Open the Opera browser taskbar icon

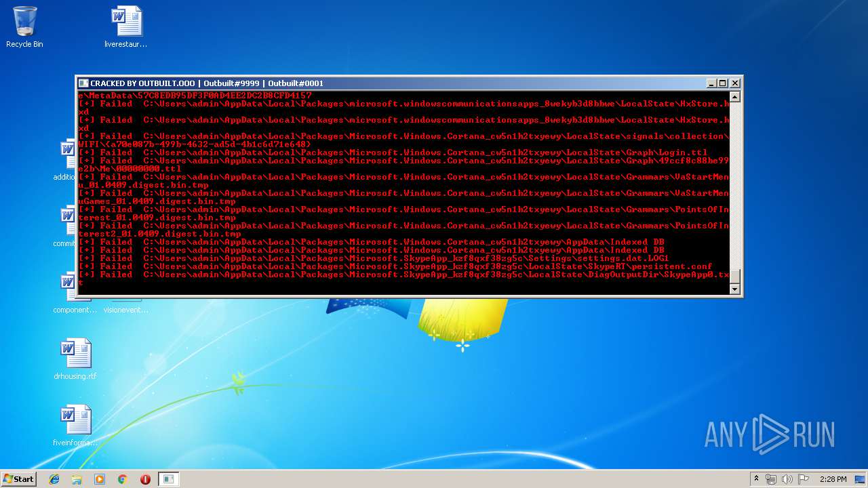(x=145, y=479)
